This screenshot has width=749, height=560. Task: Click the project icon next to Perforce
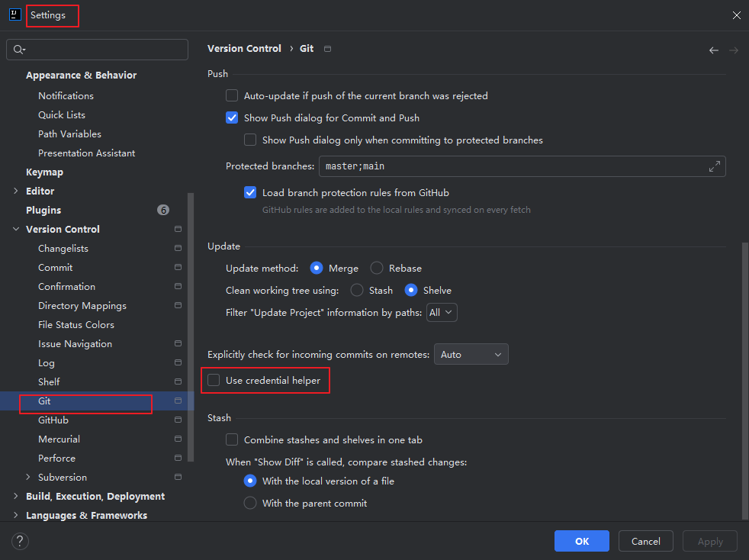tap(178, 458)
